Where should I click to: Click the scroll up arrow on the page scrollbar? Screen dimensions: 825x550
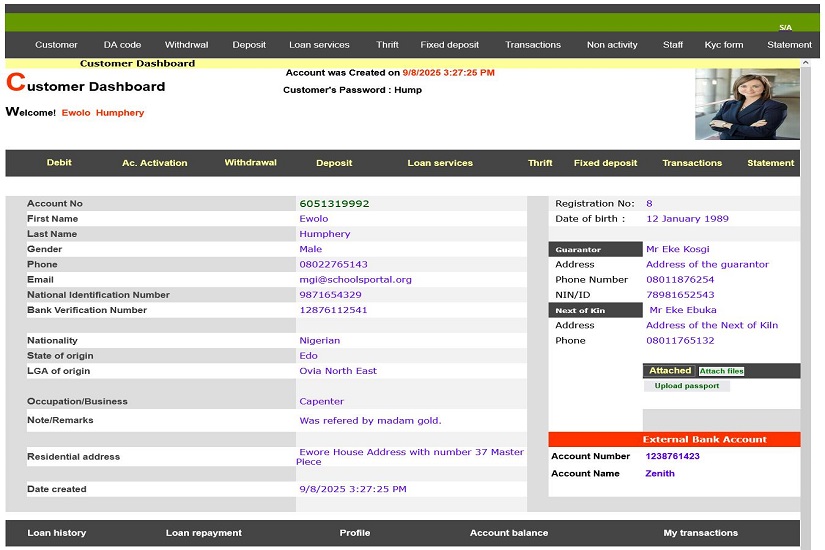tap(807, 64)
